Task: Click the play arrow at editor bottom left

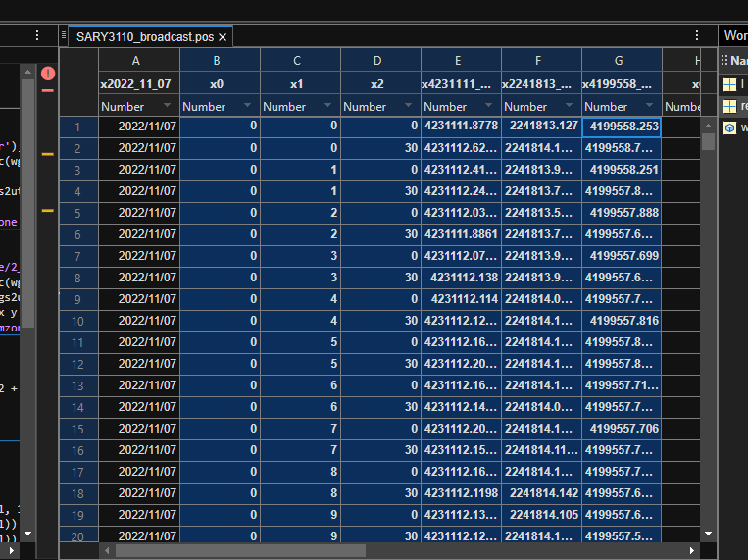Action: (x=11, y=551)
